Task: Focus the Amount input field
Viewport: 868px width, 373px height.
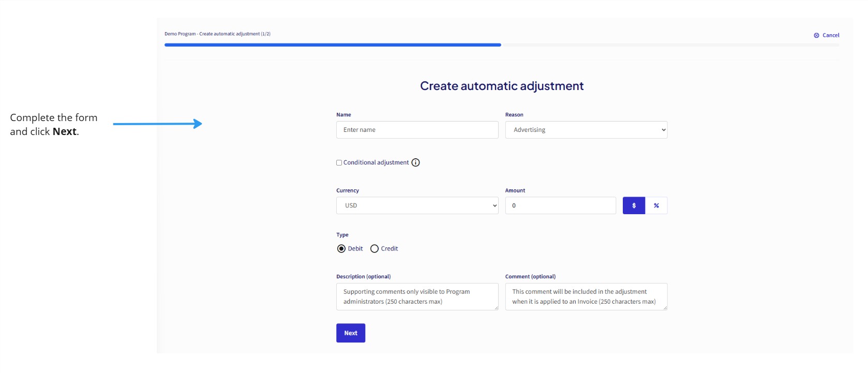Action: [561, 205]
